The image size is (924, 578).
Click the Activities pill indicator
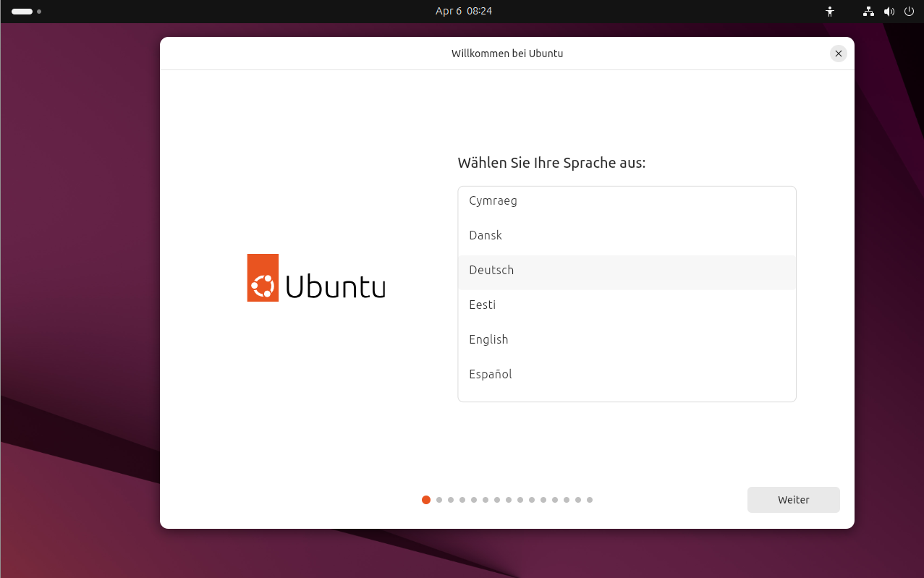tap(22, 12)
